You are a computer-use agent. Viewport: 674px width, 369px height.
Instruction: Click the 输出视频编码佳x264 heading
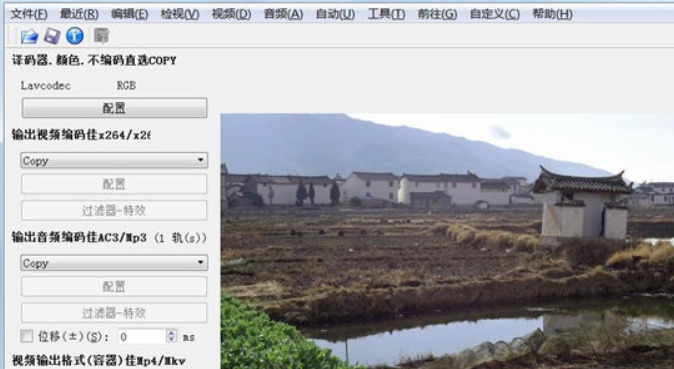(x=81, y=135)
